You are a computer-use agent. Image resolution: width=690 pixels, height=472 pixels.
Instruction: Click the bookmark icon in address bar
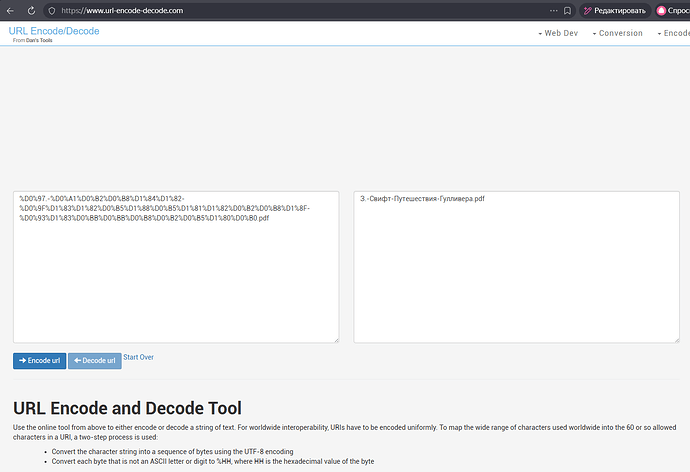click(x=568, y=10)
